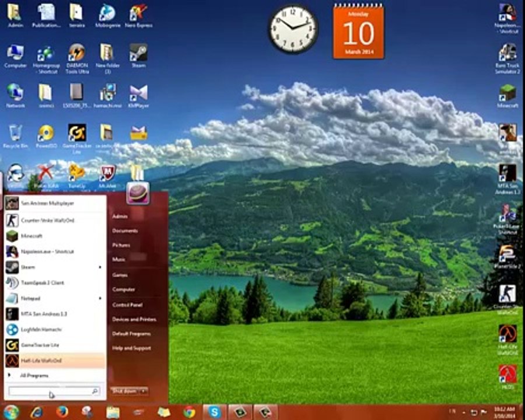
Task: Open Music from Start menu right pane
Action: (x=118, y=260)
